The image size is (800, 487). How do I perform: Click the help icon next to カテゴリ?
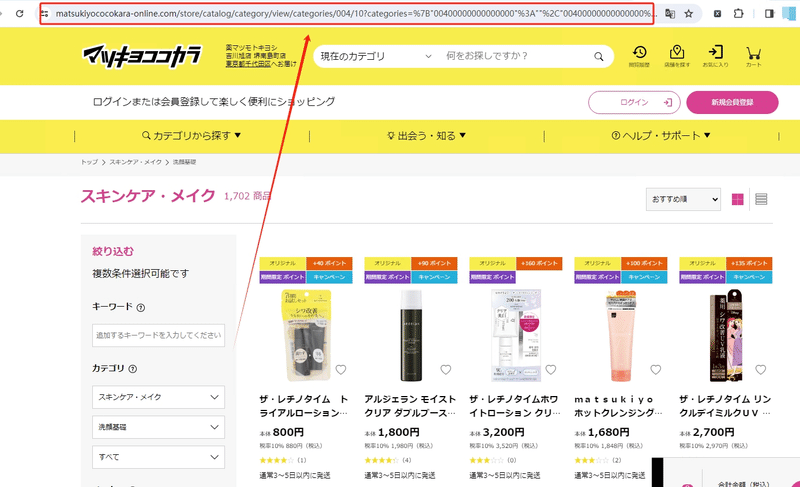133,369
